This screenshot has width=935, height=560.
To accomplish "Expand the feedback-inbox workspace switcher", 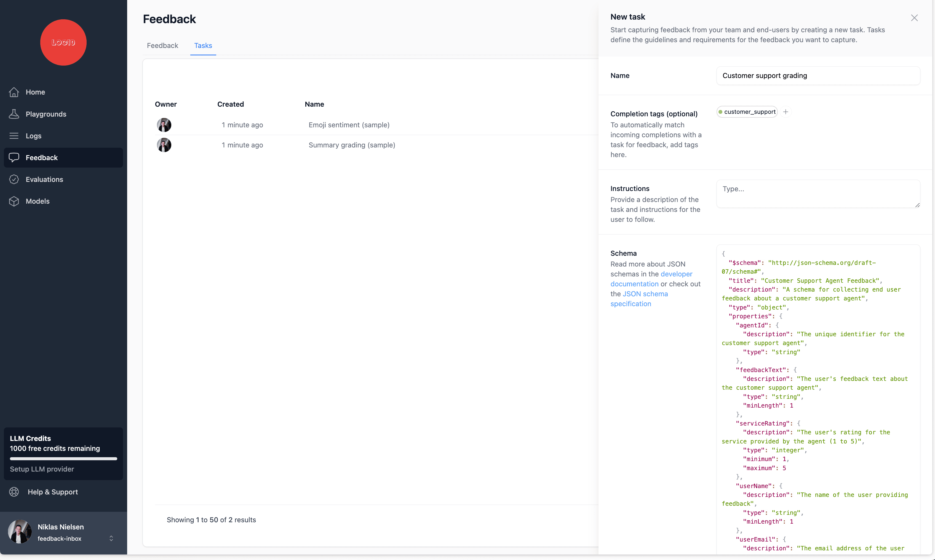I will (111, 539).
